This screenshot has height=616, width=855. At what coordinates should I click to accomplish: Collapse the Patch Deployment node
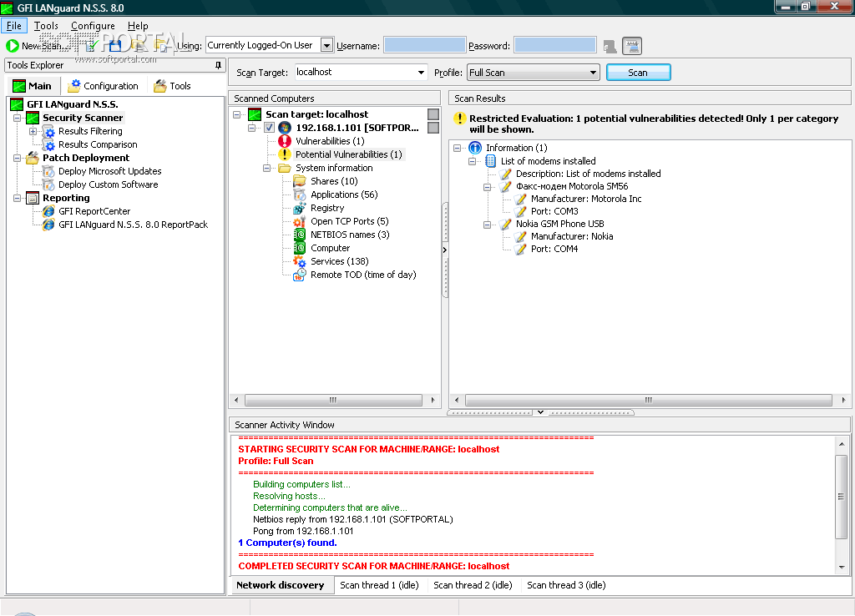click(x=17, y=158)
